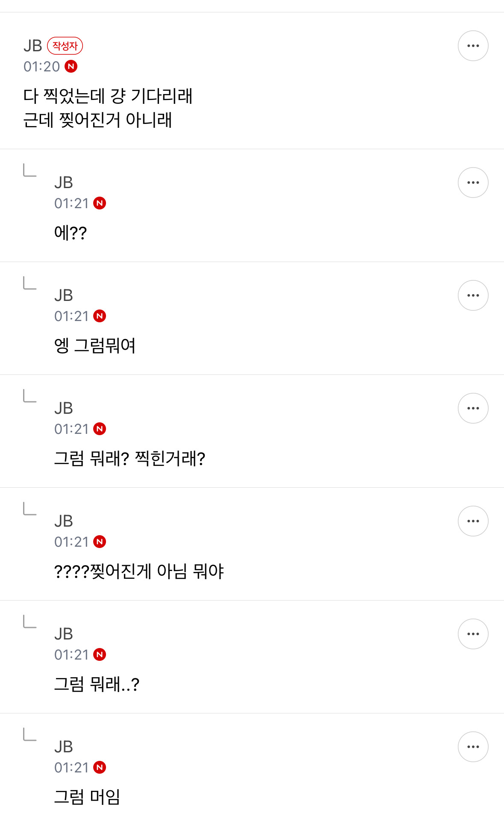Select the comment text "다 찍었는데 걍 기다리래"
This screenshot has width=504, height=825.
pyautogui.click(x=108, y=96)
